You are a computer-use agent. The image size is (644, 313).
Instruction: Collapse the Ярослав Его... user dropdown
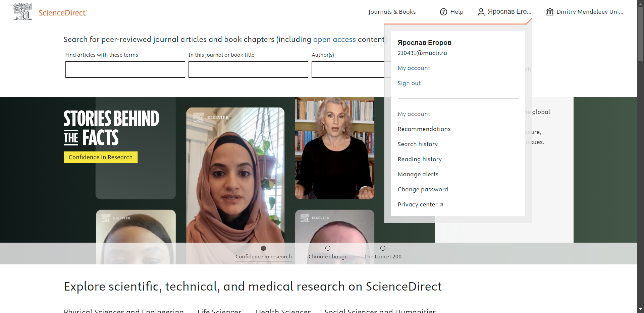(x=504, y=12)
